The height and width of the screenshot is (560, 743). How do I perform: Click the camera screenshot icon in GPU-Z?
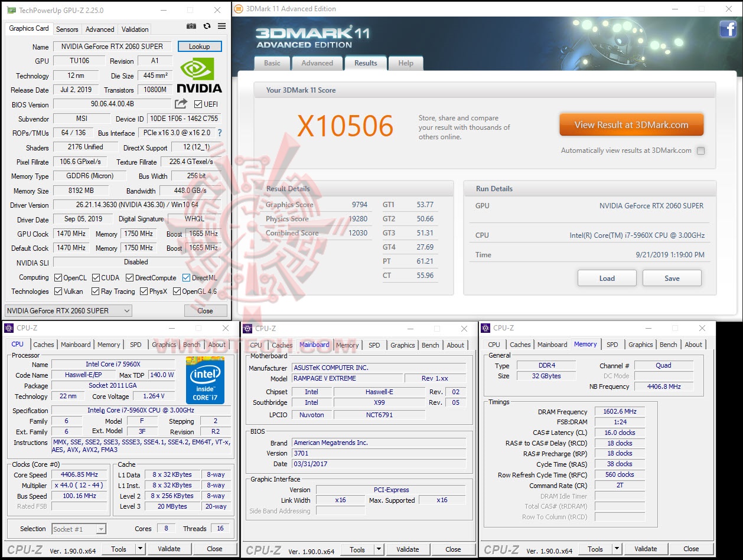(x=191, y=26)
